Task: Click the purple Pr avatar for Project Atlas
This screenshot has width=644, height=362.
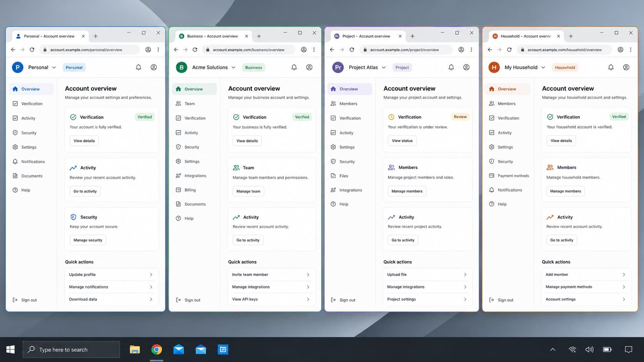Action: 338,67
